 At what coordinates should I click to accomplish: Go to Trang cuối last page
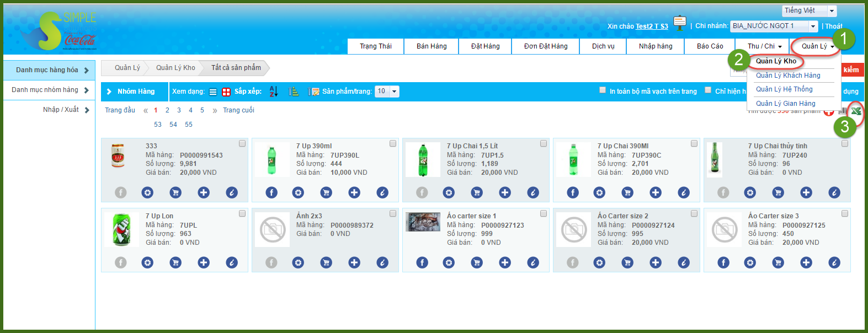(x=238, y=110)
